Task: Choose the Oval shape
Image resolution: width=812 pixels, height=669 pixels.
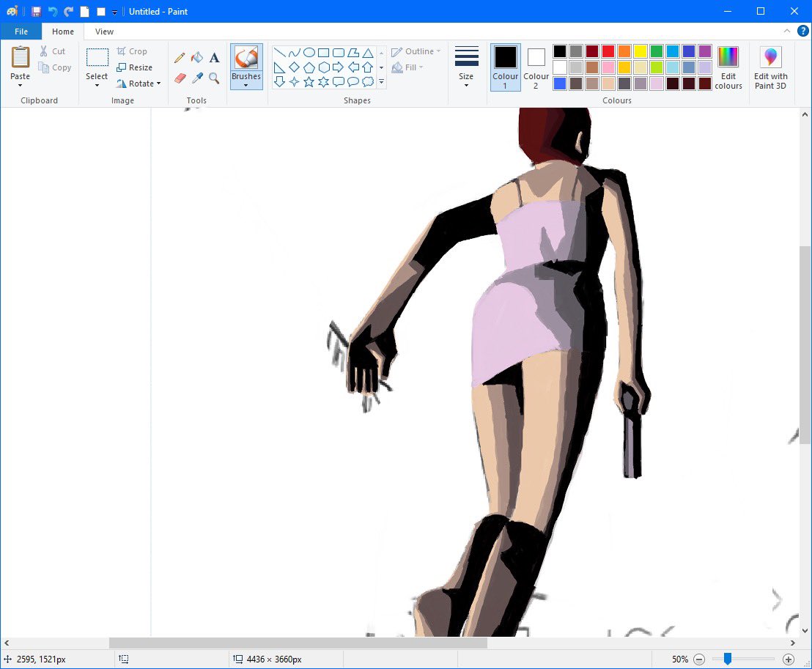Action: (309, 53)
